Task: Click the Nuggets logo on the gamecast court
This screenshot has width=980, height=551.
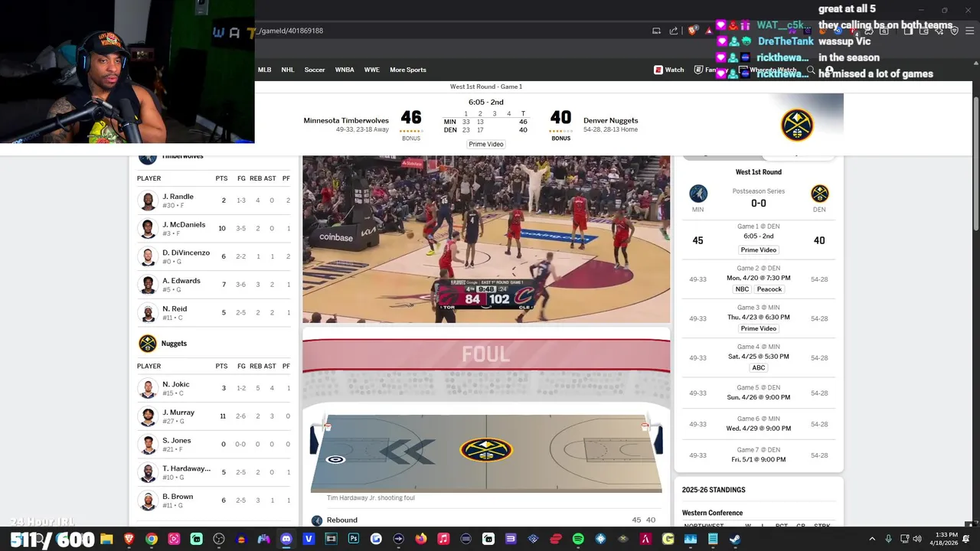Action: click(486, 450)
